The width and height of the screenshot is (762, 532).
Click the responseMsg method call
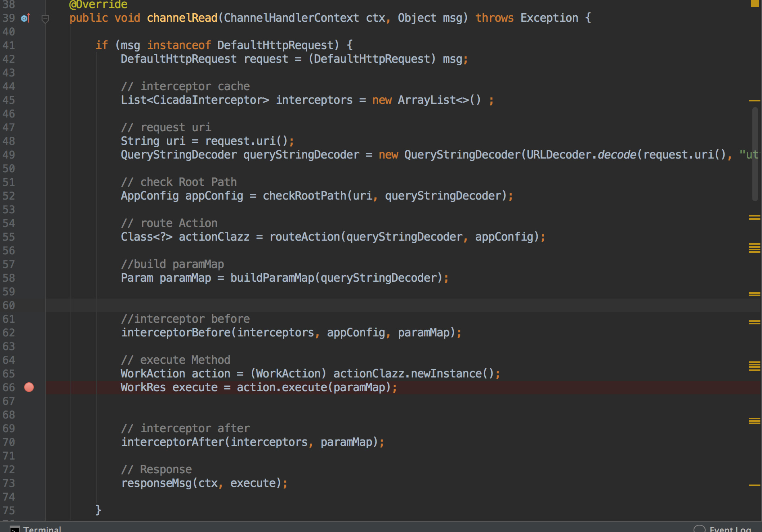[x=157, y=483]
